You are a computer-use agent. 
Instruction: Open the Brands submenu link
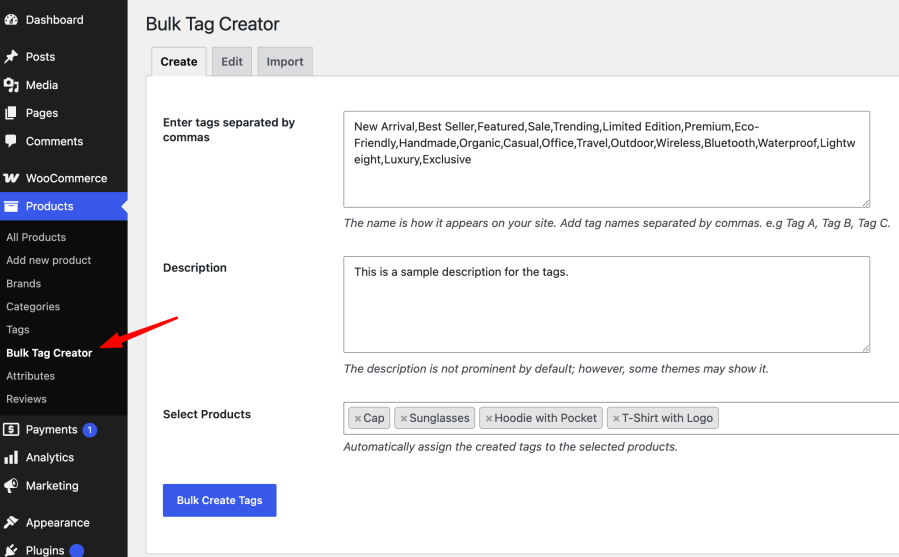(24, 283)
